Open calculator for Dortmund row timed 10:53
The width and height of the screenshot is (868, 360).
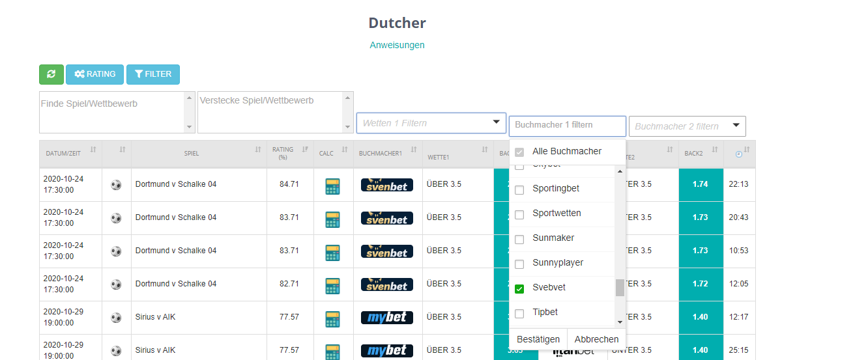coord(332,253)
